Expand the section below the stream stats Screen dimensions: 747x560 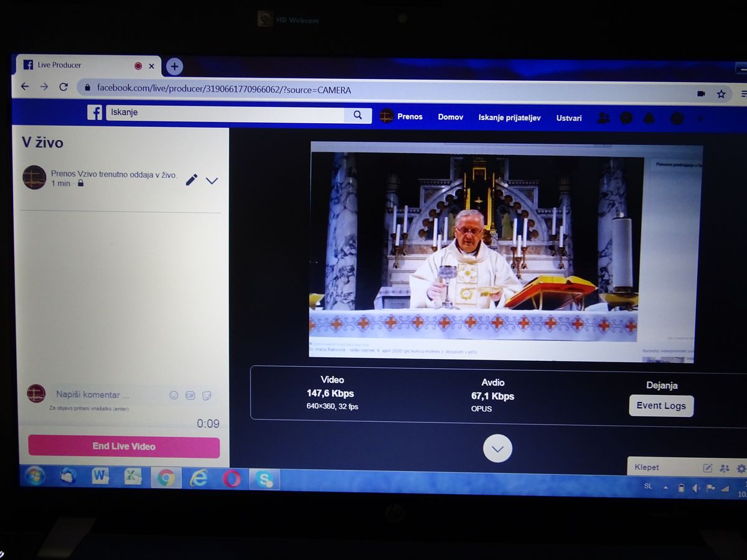pos(497,448)
